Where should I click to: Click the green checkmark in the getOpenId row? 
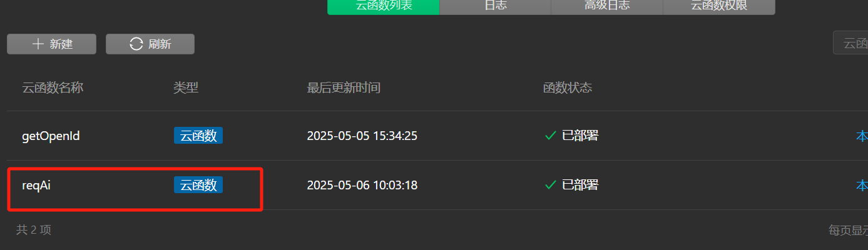tap(551, 135)
